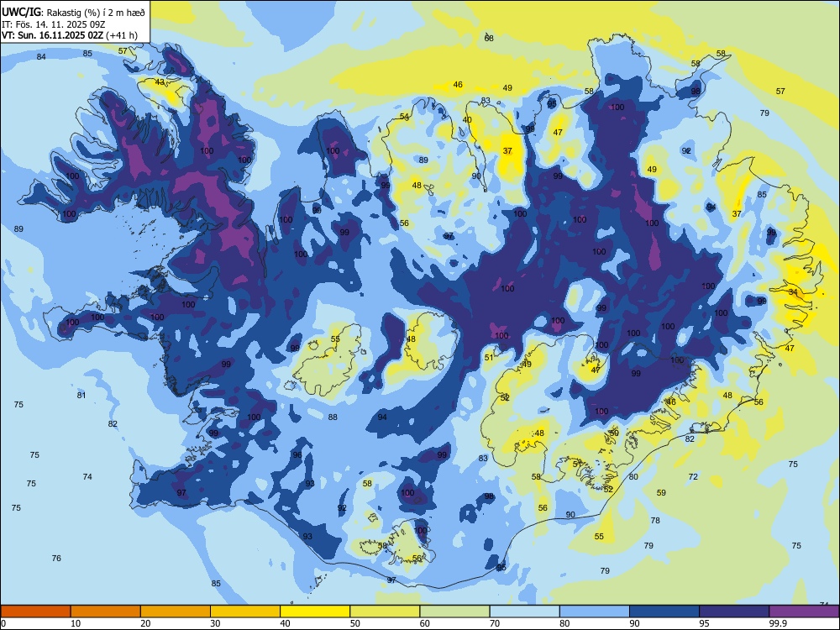The width and height of the screenshot is (840, 630).
Task: Click the value 90 in the southeast lagoon area
Action: [570, 515]
